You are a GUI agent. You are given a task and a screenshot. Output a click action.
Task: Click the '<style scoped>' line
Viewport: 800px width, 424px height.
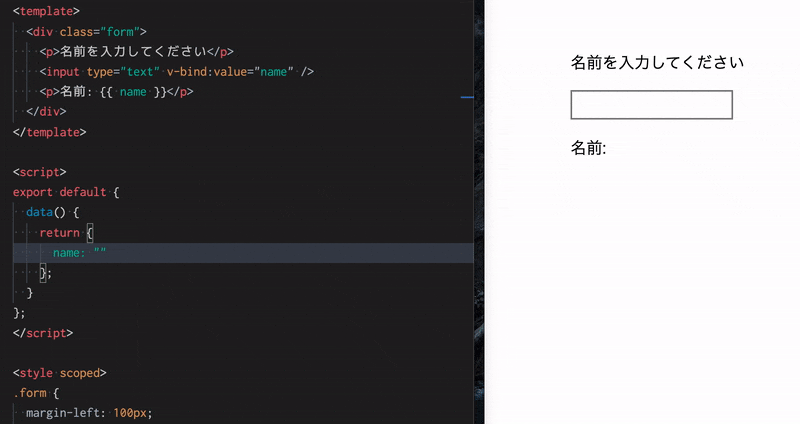point(60,373)
